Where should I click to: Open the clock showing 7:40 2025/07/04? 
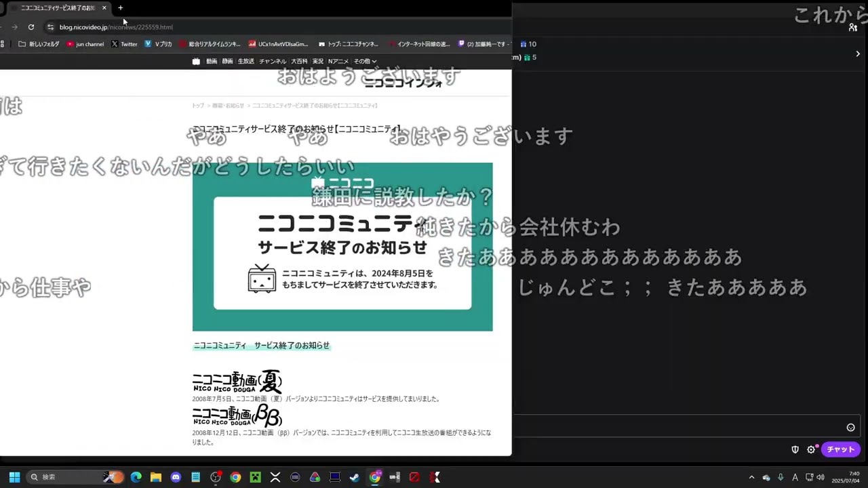846,477
